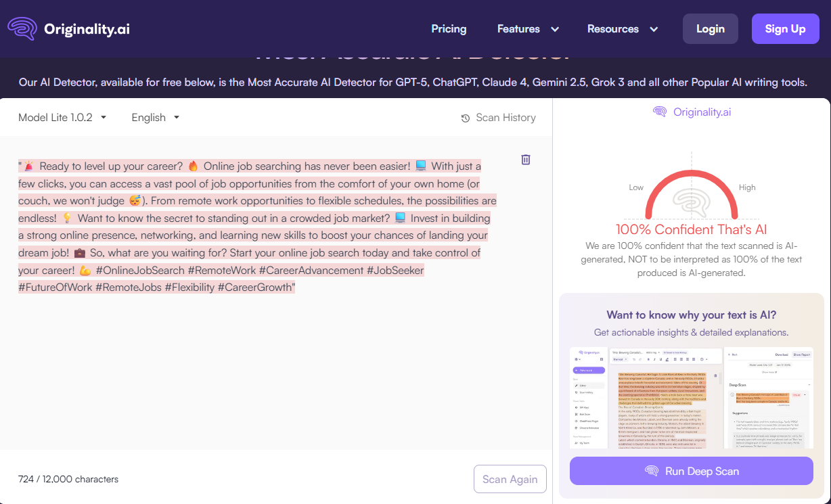The image size is (831, 504).
Task: Click brain icon on Run Deep Scan button
Action: click(x=652, y=471)
